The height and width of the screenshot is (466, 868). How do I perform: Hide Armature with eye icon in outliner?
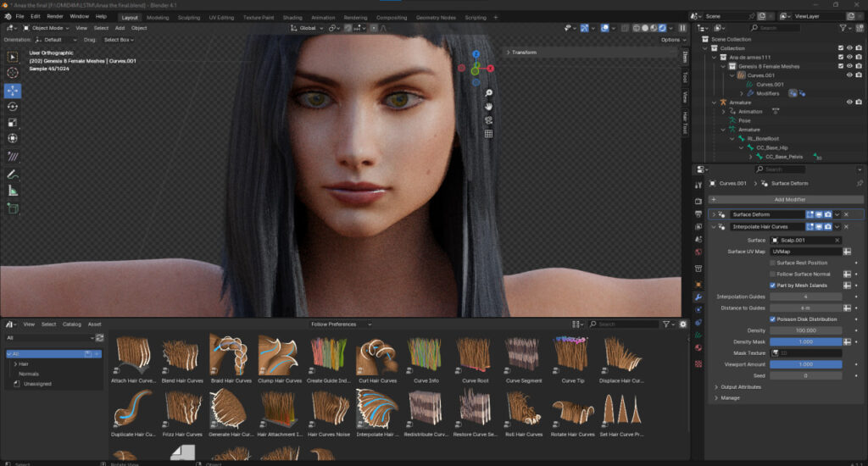849,103
